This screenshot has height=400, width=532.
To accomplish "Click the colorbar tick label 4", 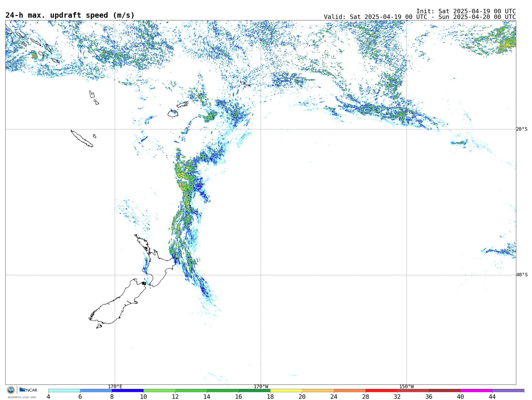I will (49, 397).
